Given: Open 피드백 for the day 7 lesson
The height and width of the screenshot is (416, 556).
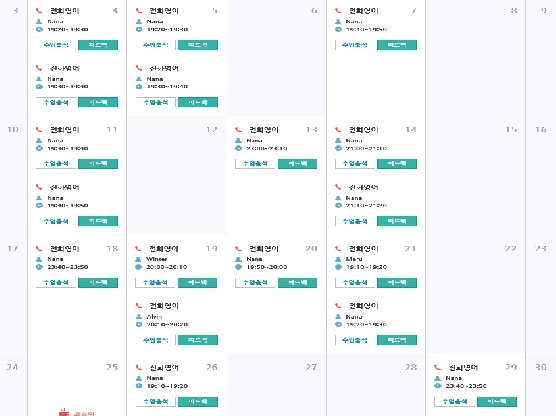Looking at the screenshot, I should pos(397,45).
